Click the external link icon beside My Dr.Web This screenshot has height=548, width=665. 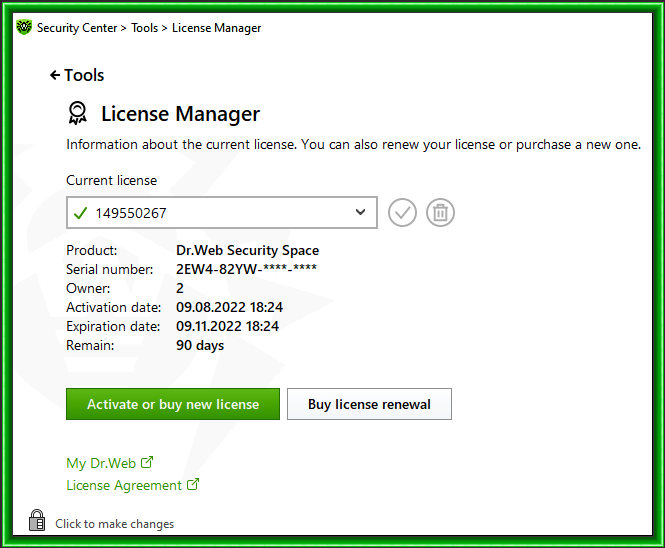click(147, 462)
